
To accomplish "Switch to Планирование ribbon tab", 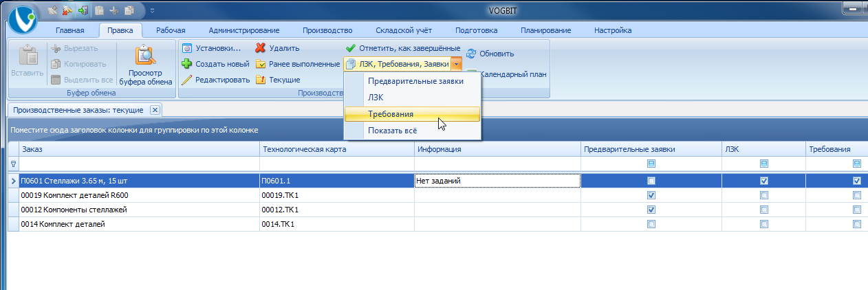I will pyautogui.click(x=546, y=30).
